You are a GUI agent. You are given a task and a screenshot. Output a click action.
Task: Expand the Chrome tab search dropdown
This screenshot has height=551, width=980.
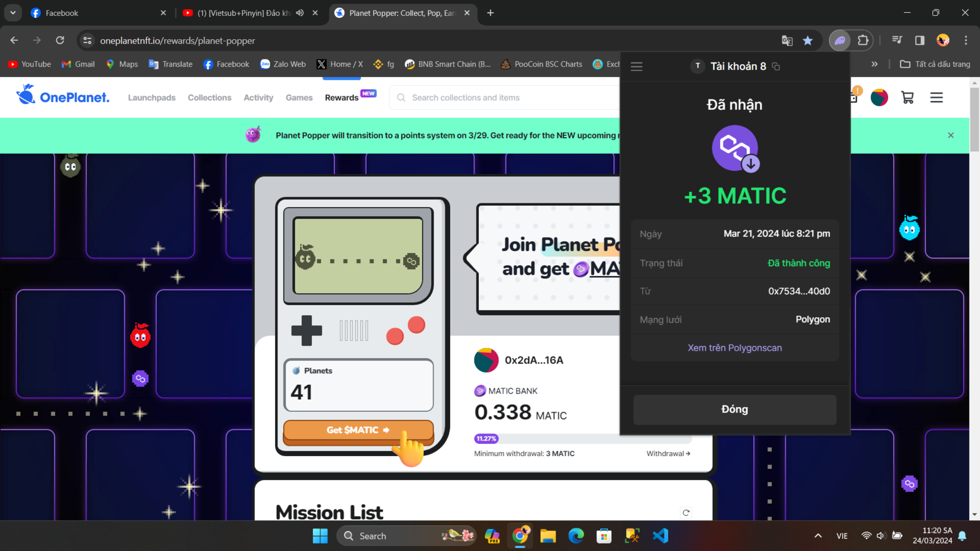(x=13, y=13)
